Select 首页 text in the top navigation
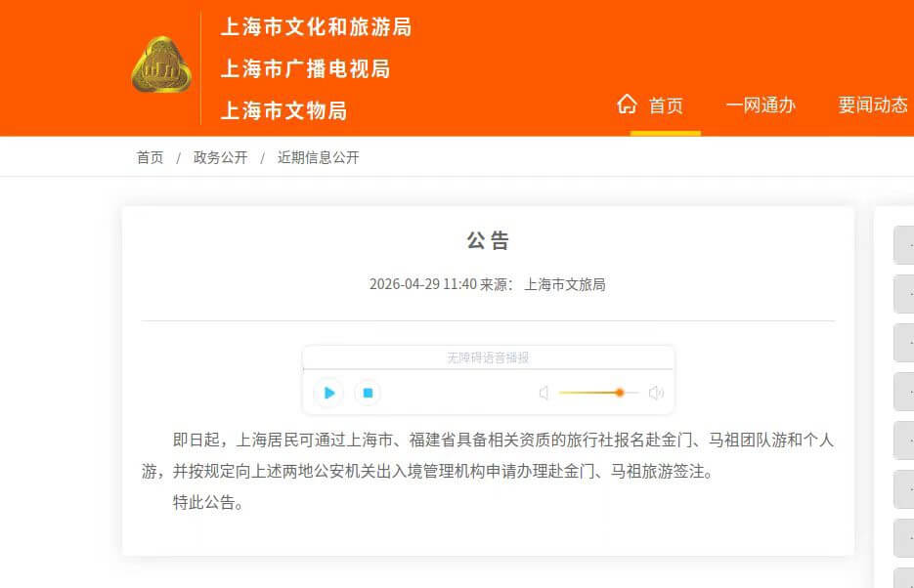The image size is (914, 588). (667, 105)
